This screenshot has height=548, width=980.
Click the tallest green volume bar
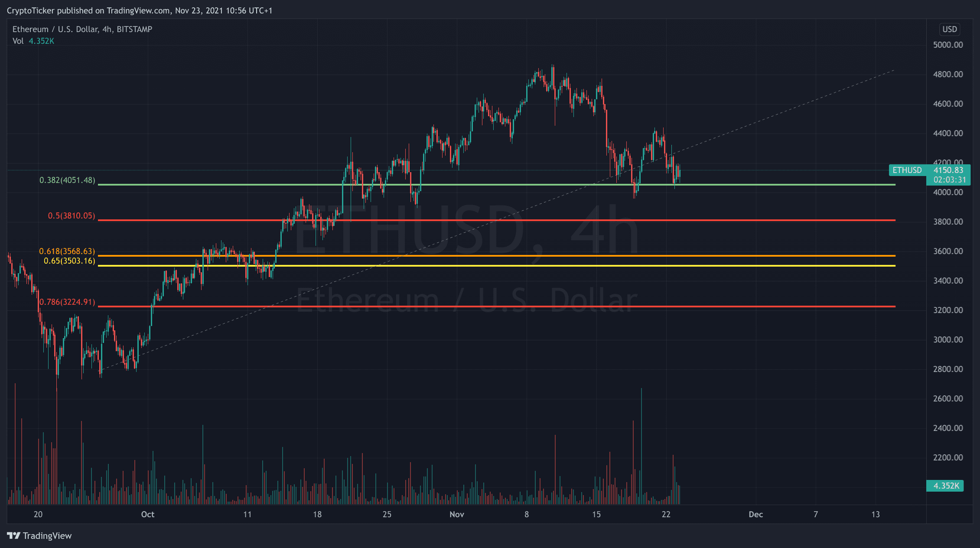pos(641,447)
